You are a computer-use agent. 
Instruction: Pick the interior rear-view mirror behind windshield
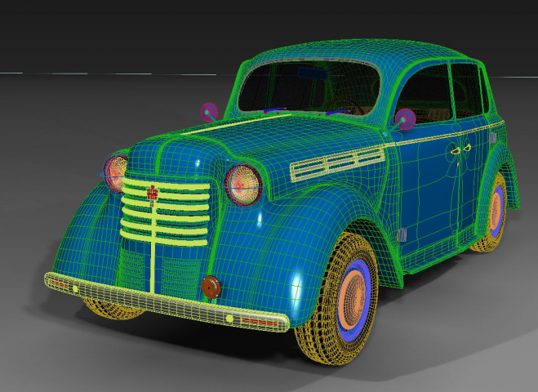[313, 73]
